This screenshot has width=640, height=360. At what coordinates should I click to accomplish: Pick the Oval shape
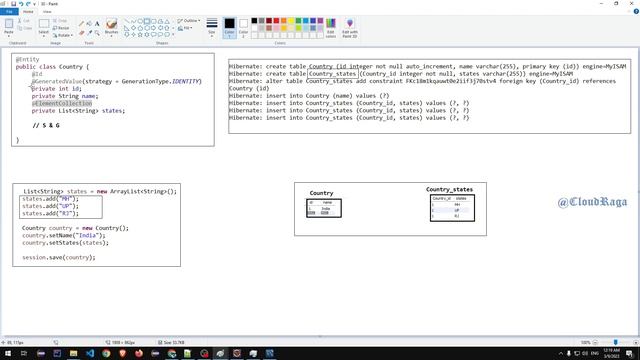pyautogui.click(x=140, y=21)
